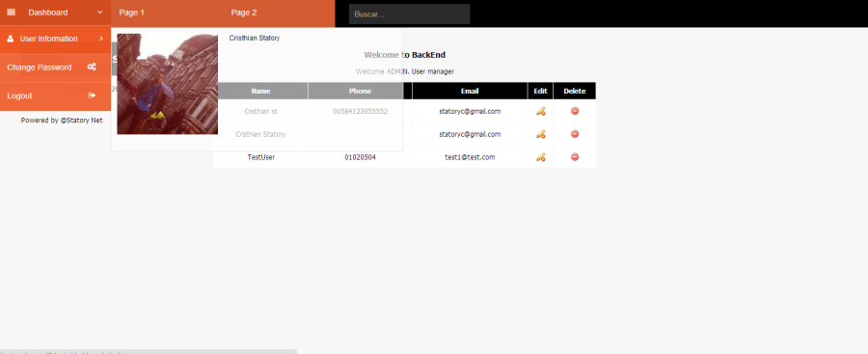Delete the Cristhian st user row
This screenshot has height=354, width=868.
[x=575, y=111]
